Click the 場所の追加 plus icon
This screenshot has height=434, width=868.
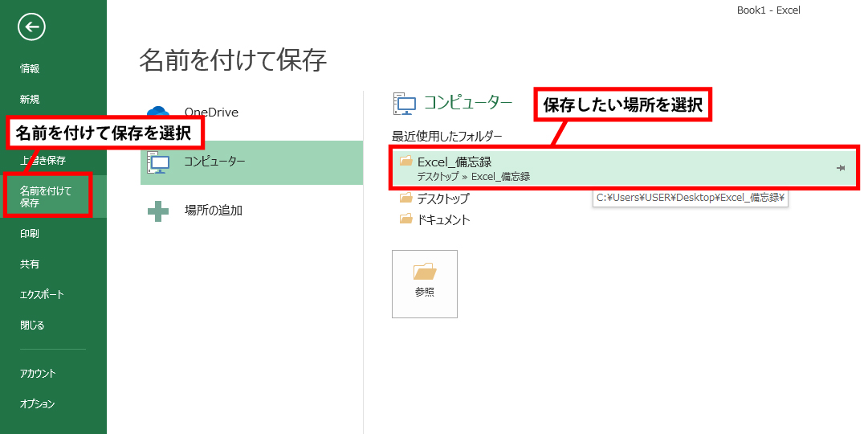click(158, 211)
